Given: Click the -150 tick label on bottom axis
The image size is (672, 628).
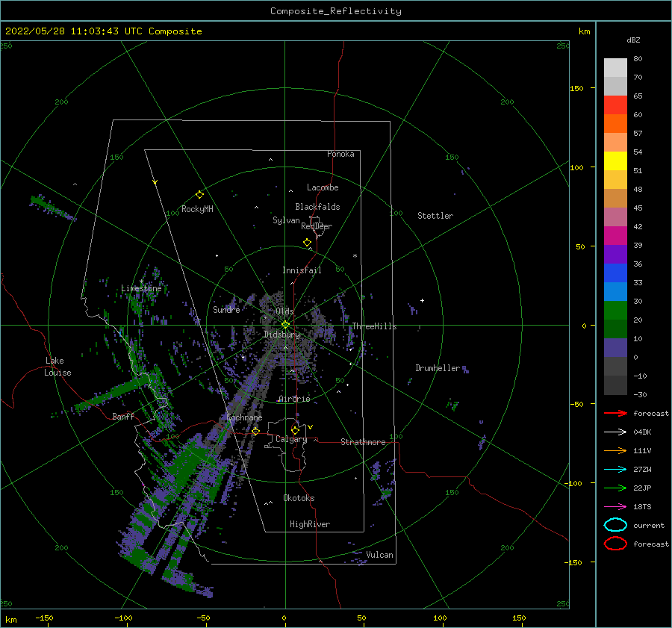Looking at the screenshot, I should 44,618.
